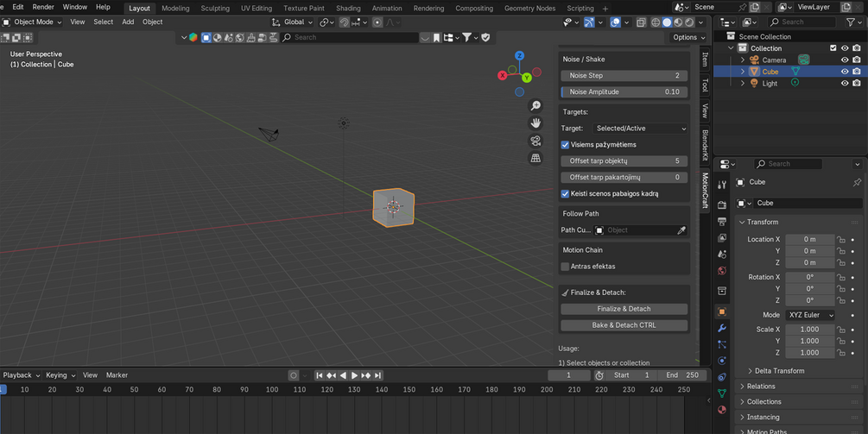The image size is (868, 434).
Task: Play the animation forward
Action: click(x=354, y=375)
